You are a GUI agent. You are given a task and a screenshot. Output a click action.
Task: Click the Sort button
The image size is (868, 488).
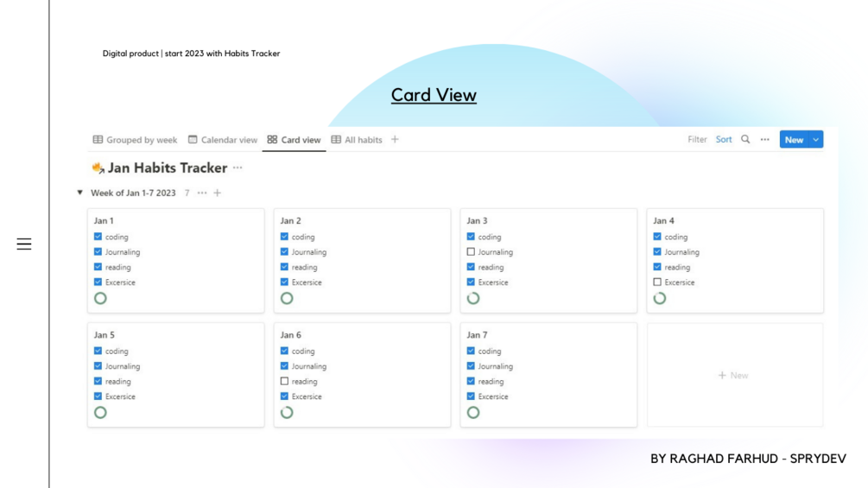tap(724, 139)
